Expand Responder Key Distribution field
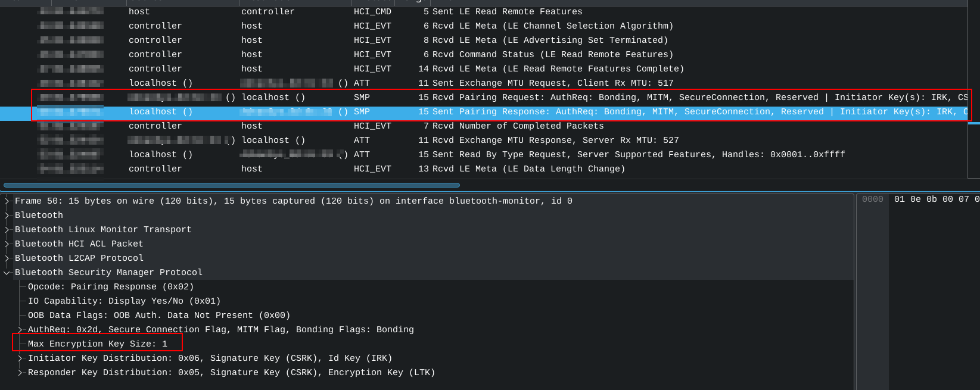Screen dimensions: 980x390 coord(20,373)
